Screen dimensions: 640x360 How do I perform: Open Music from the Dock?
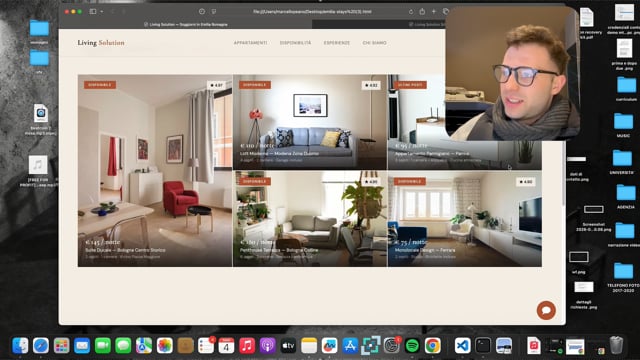pyautogui.click(x=247, y=346)
